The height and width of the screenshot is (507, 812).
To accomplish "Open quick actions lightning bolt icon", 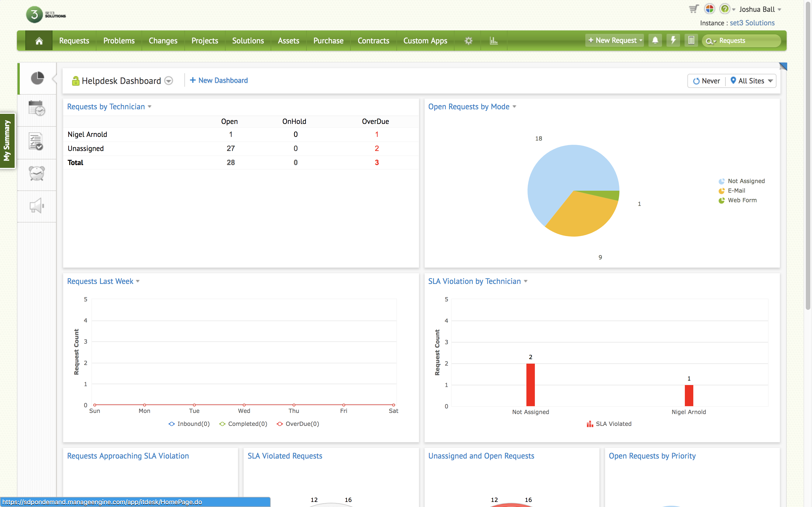I will pos(673,40).
